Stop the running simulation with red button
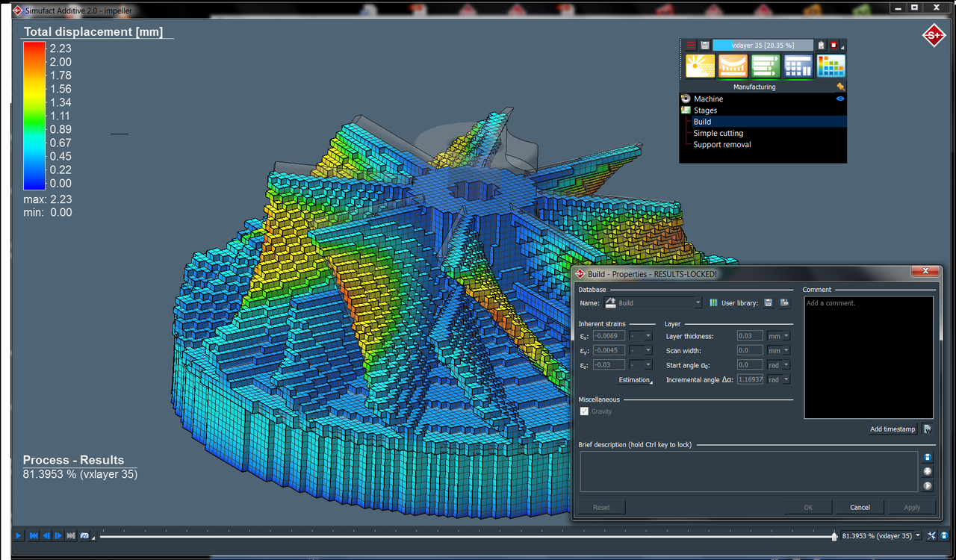 click(834, 46)
